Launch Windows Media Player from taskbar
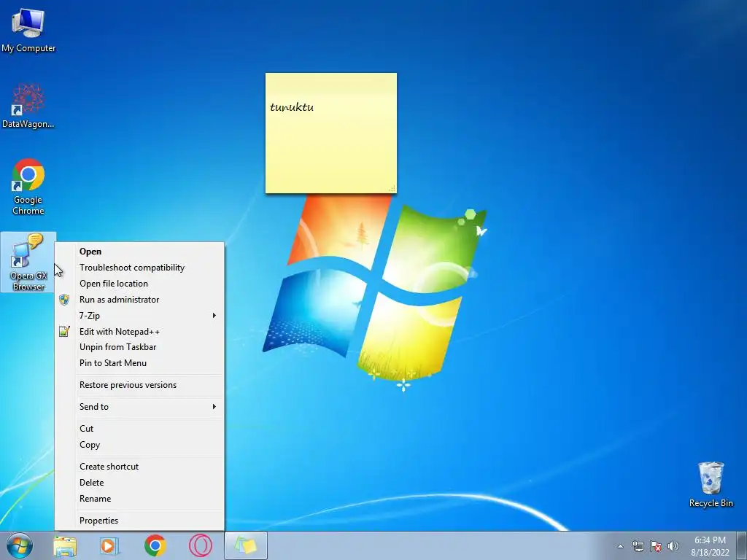Viewport: 747px width, 560px height. (109, 545)
